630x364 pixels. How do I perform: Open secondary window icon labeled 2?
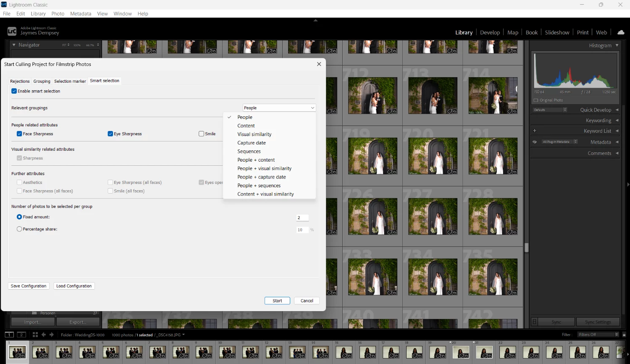21,335
